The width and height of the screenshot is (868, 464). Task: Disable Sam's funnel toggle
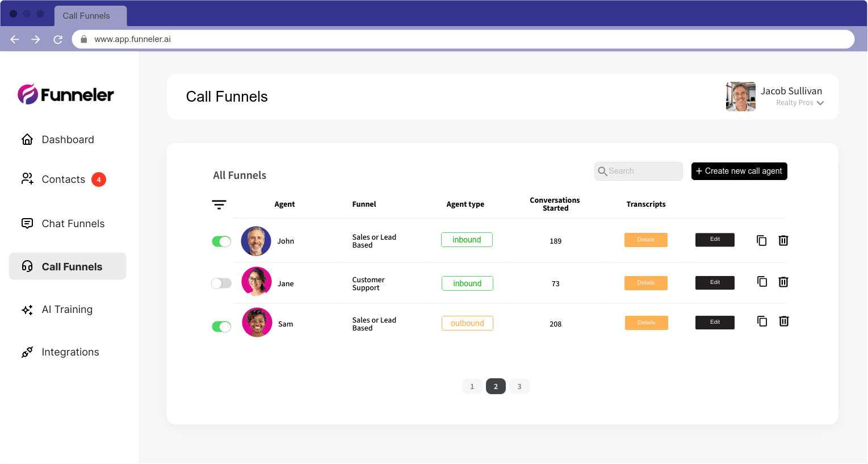pos(221,327)
